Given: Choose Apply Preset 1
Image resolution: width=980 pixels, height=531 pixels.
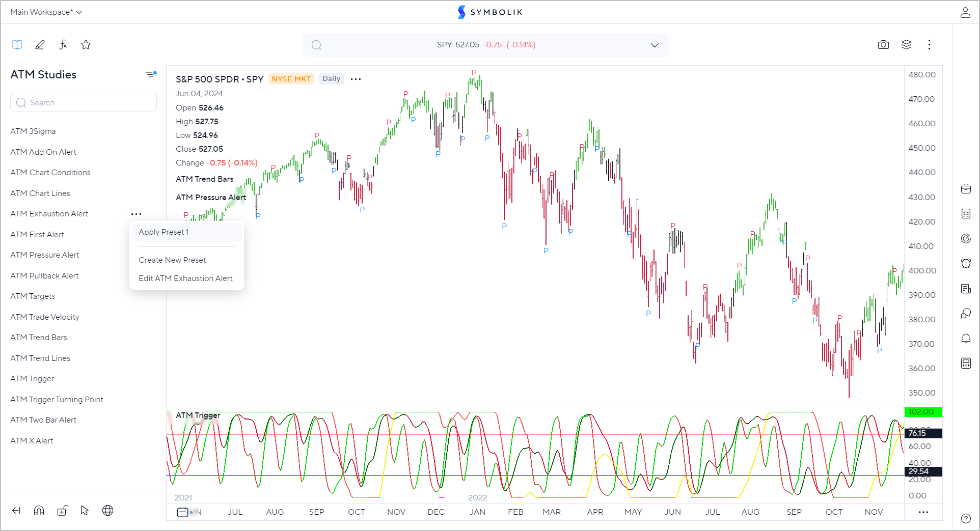Looking at the screenshot, I should 186,232.
